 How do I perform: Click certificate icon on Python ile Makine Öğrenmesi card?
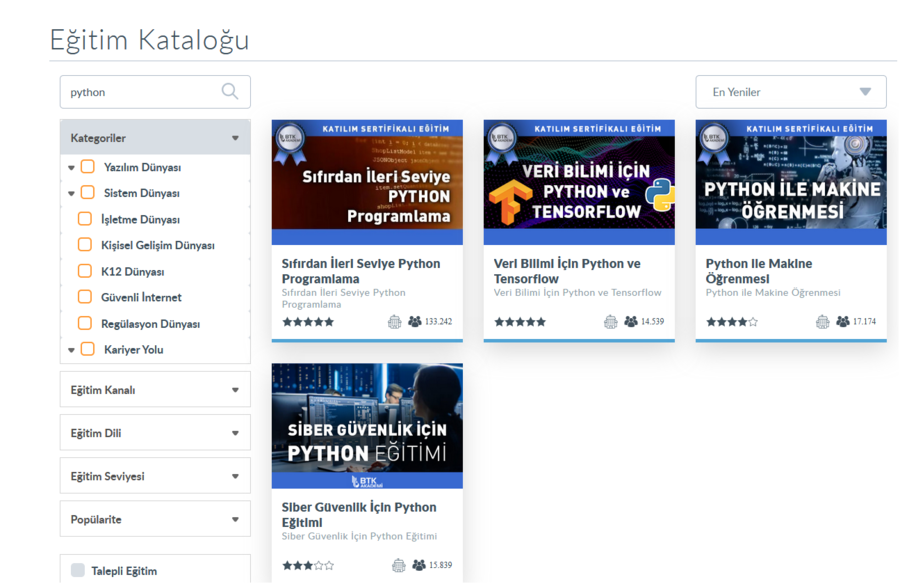tap(822, 322)
